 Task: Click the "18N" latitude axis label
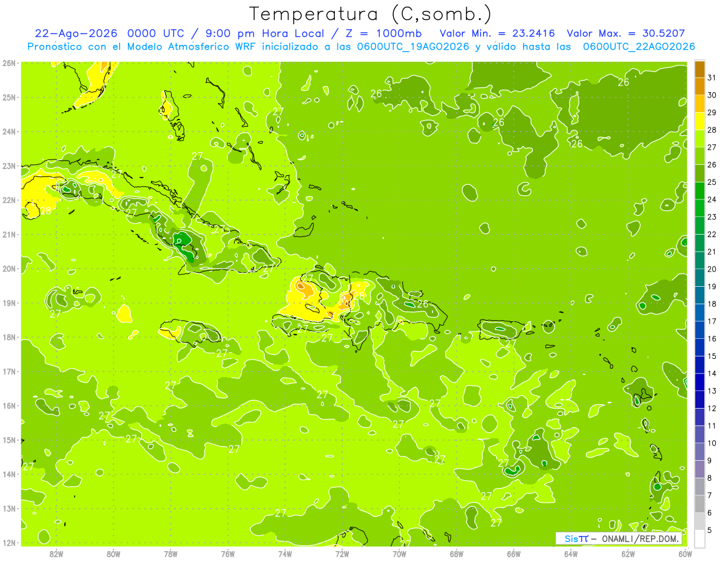9,337
